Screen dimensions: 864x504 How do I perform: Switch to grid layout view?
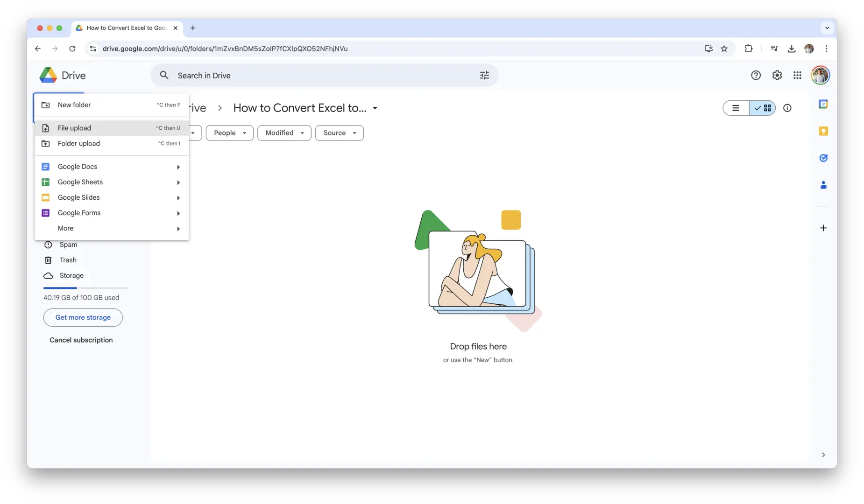point(763,108)
